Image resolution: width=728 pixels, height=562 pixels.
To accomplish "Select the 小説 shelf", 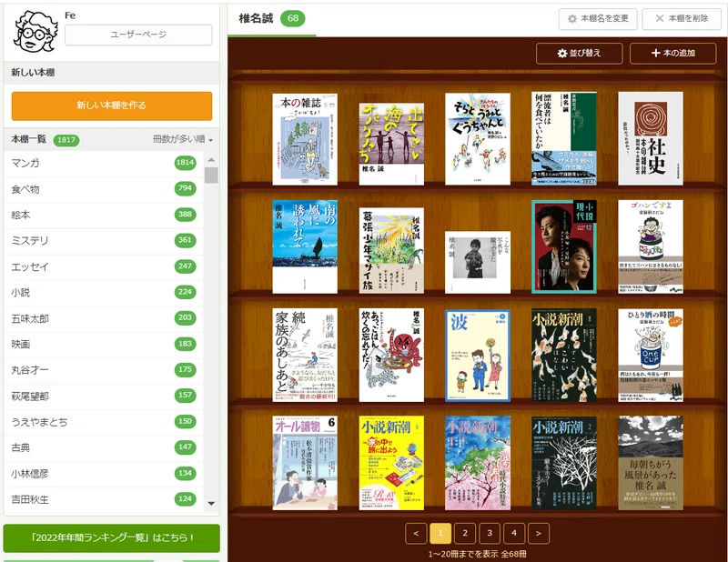I will pos(104,293).
